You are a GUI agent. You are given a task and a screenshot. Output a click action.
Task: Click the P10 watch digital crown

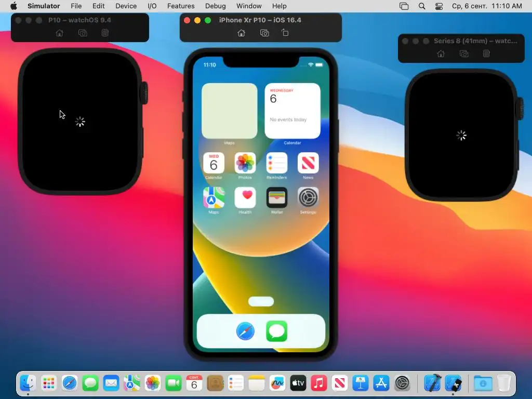144,92
